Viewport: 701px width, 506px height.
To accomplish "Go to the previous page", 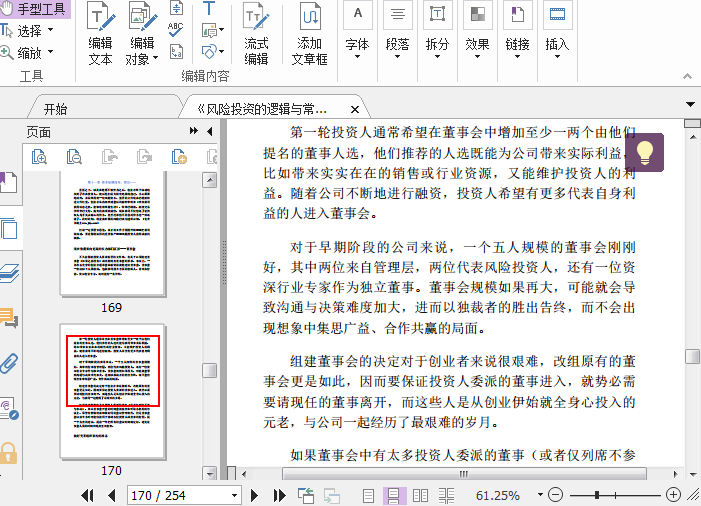I will (x=112, y=495).
